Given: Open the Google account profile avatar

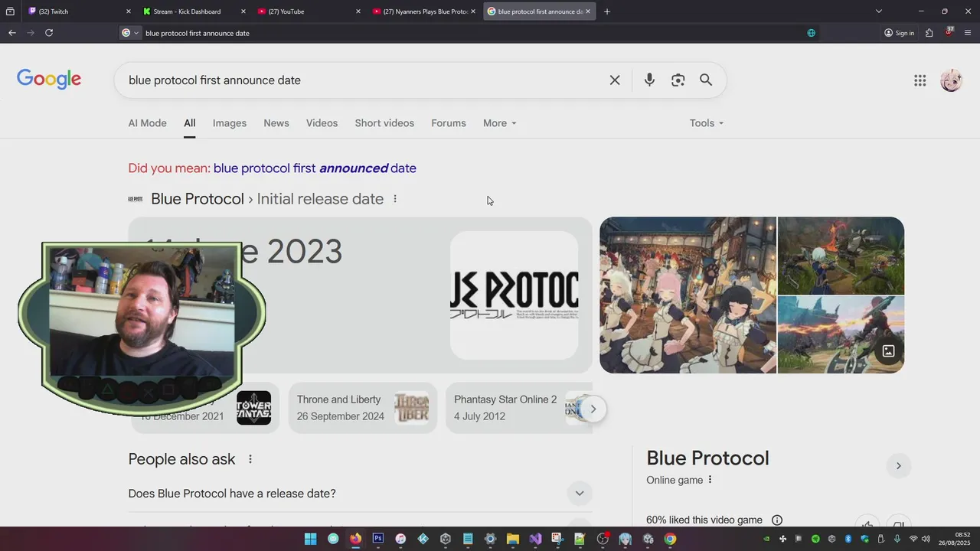Looking at the screenshot, I should click(951, 80).
